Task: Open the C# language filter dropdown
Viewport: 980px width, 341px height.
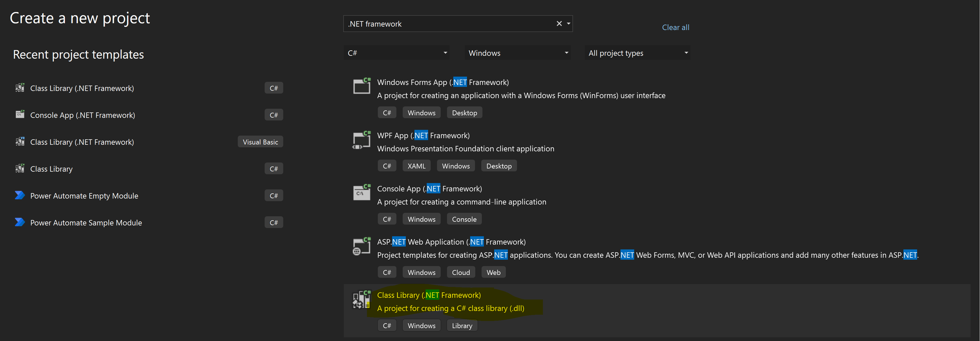Action: click(396, 53)
